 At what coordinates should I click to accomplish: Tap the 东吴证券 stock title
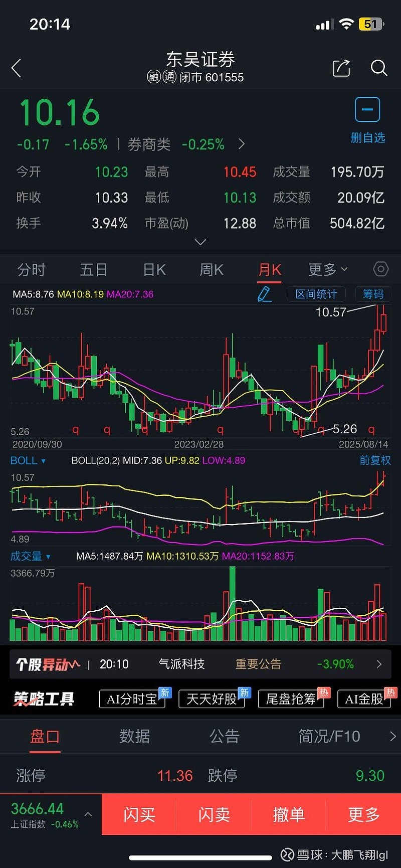click(x=200, y=59)
